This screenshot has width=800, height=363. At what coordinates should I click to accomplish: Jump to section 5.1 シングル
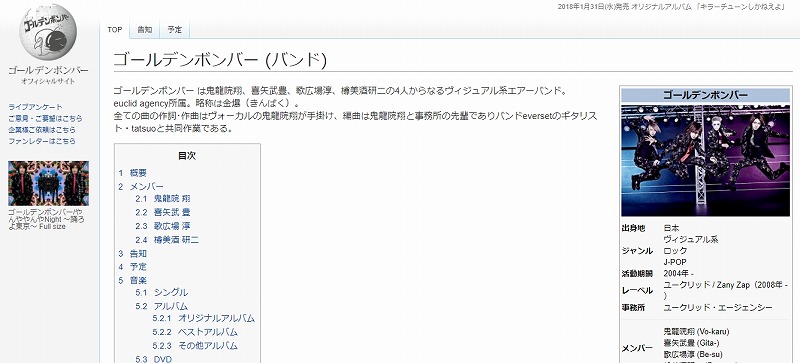click(162, 293)
